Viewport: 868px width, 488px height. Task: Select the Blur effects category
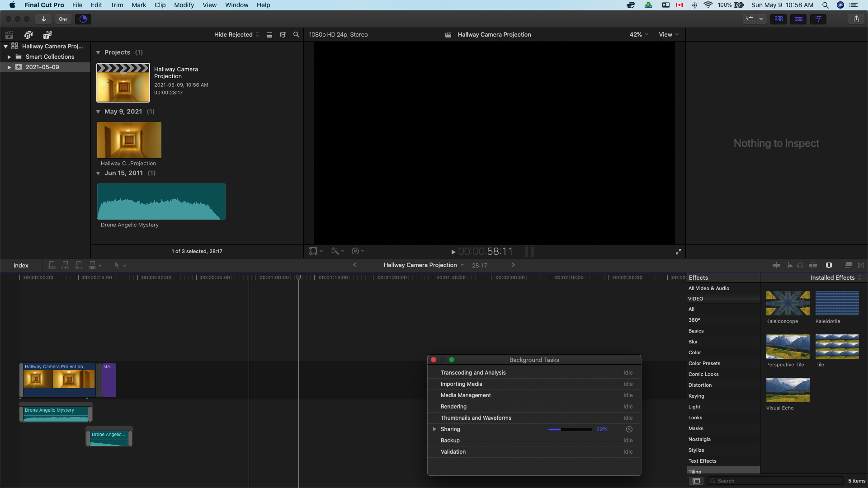[723, 342]
